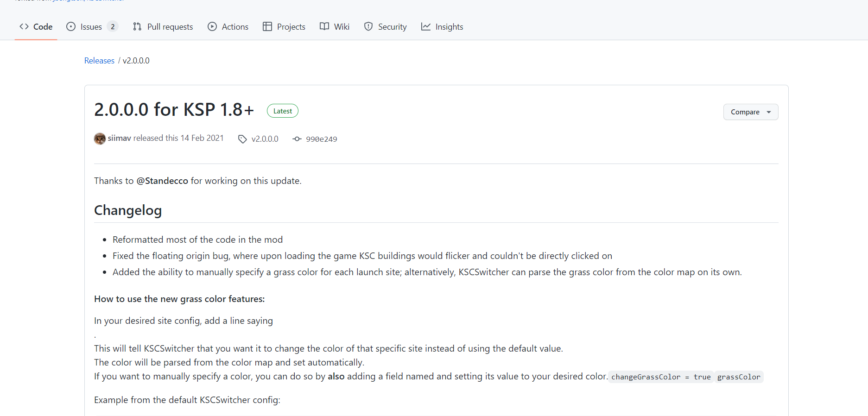The image size is (868, 416).
Task: Click the Pull requests branch icon
Action: 137,27
